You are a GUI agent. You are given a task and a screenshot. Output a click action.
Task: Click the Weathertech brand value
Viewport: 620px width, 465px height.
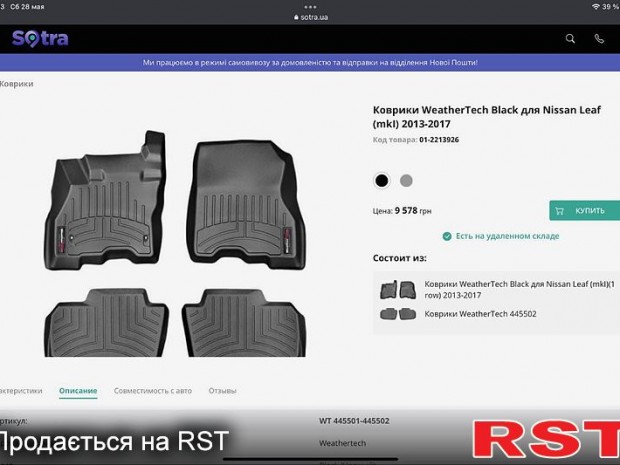[x=342, y=443]
